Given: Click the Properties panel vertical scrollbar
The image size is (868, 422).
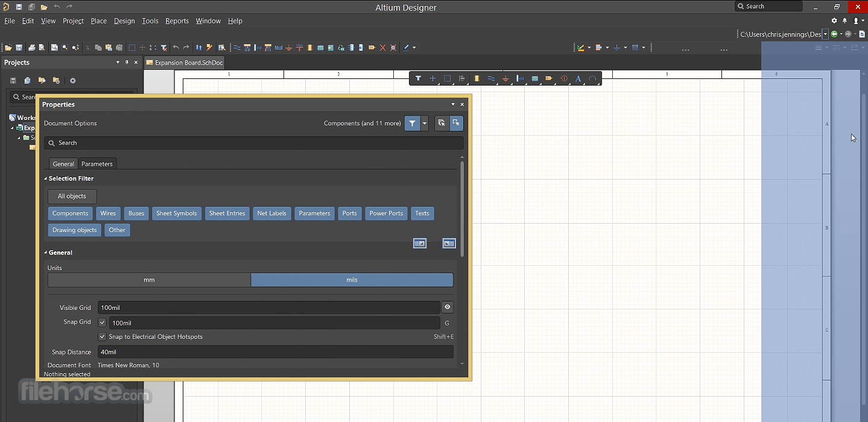Looking at the screenshot, I should [x=462, y=208].
